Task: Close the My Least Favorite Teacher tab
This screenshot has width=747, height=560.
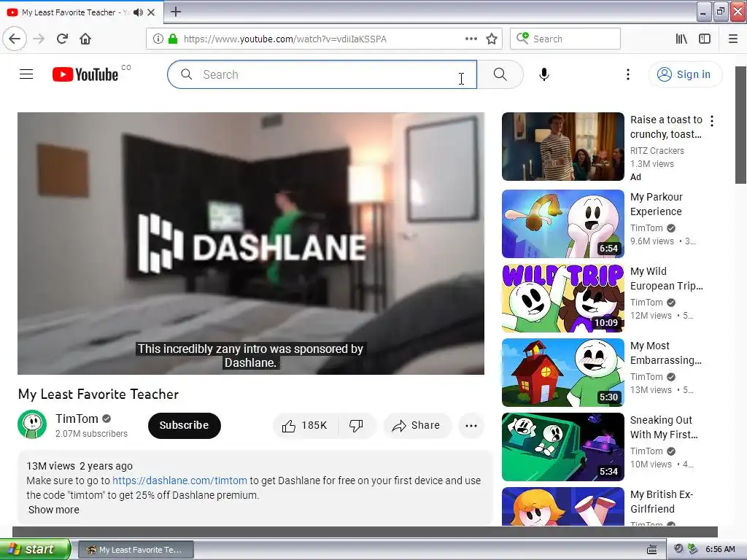Action: coord(151,12)
